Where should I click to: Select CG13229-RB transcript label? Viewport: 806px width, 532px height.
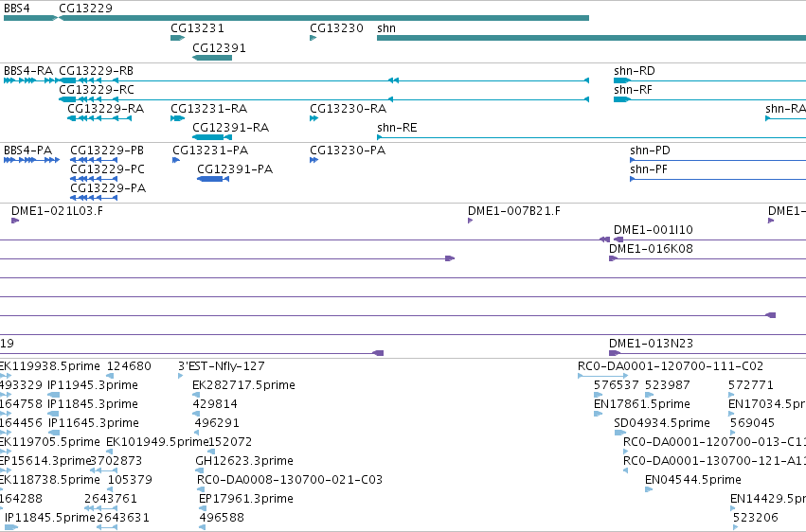[96, 70]
